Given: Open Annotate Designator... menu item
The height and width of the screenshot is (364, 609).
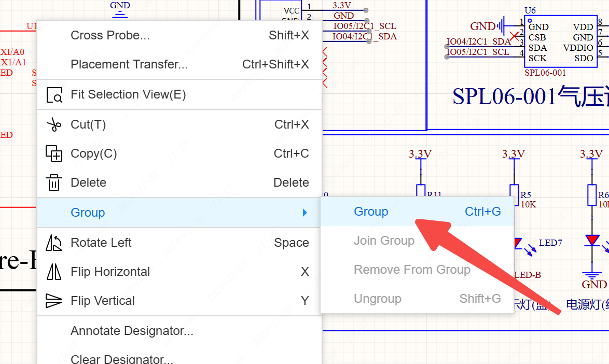Looking at the screenshot, I should 132,331.
